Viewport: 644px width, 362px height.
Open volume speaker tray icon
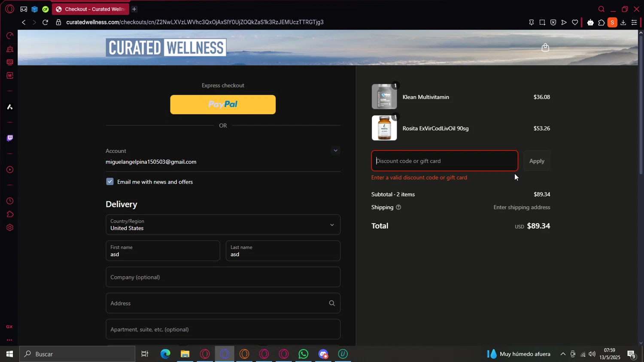(x=592, y=354)
